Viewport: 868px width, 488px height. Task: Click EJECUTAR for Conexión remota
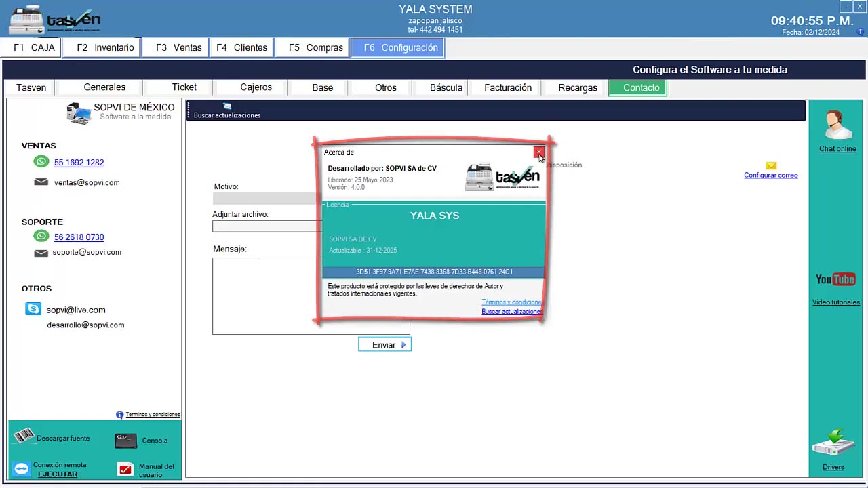(x=58, y=474)
